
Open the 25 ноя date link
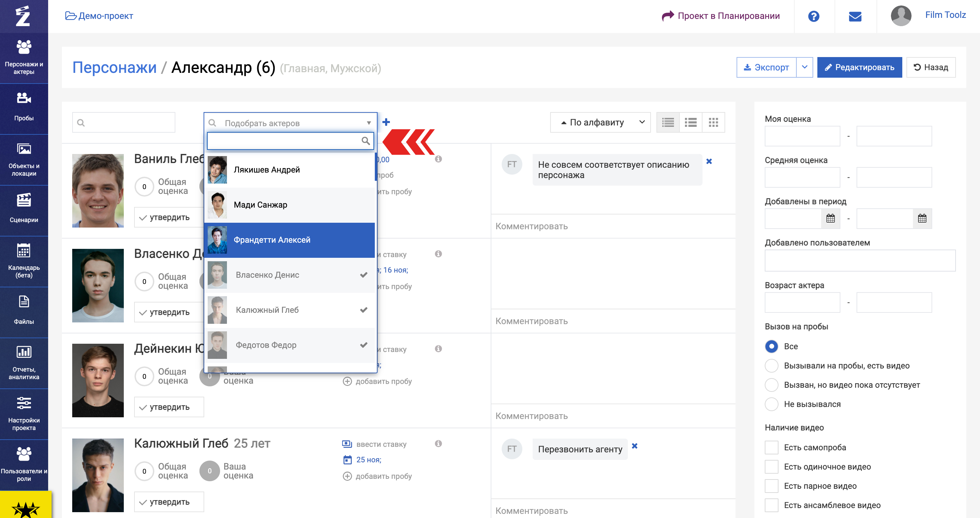point(369,460)
